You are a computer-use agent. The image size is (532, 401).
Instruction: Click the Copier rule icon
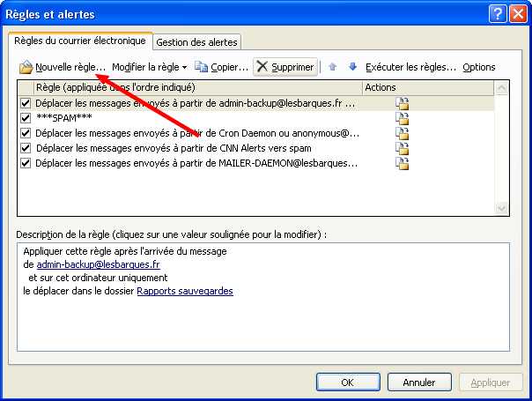(202, 67)
